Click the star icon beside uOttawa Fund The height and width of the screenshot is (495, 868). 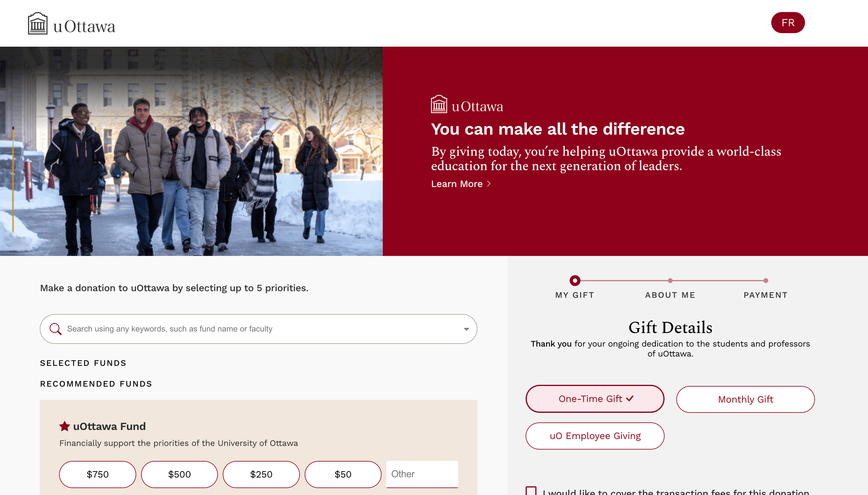coord(64,426)
